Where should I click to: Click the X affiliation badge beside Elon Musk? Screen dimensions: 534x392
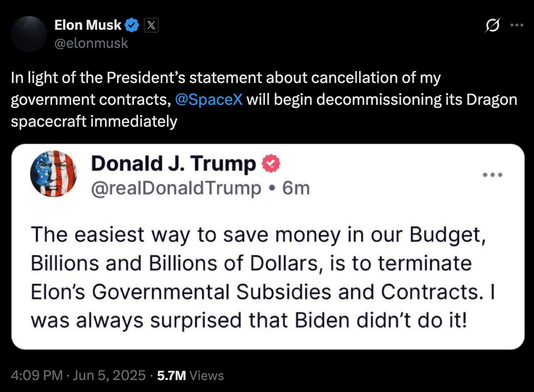click(151, 26)
